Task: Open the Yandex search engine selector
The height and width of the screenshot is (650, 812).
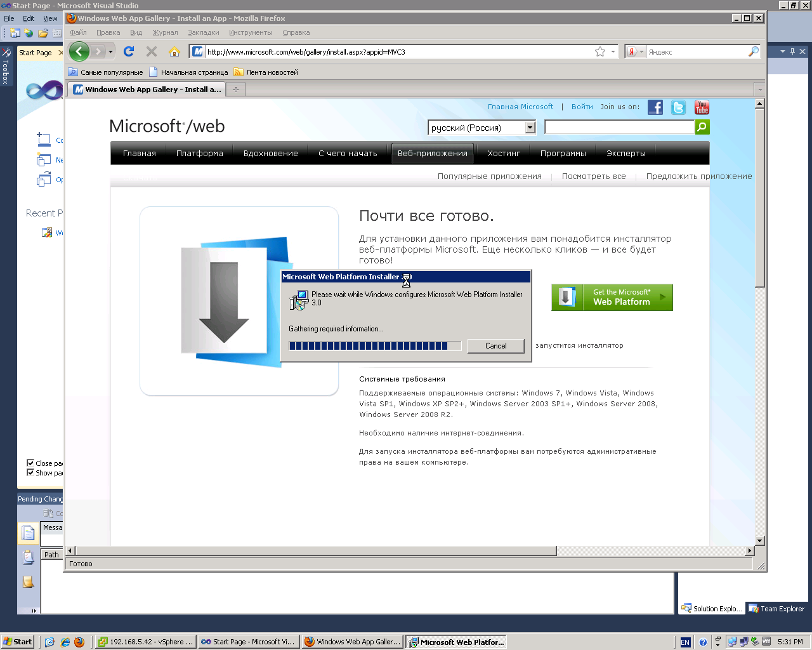Action: (635, 51)
